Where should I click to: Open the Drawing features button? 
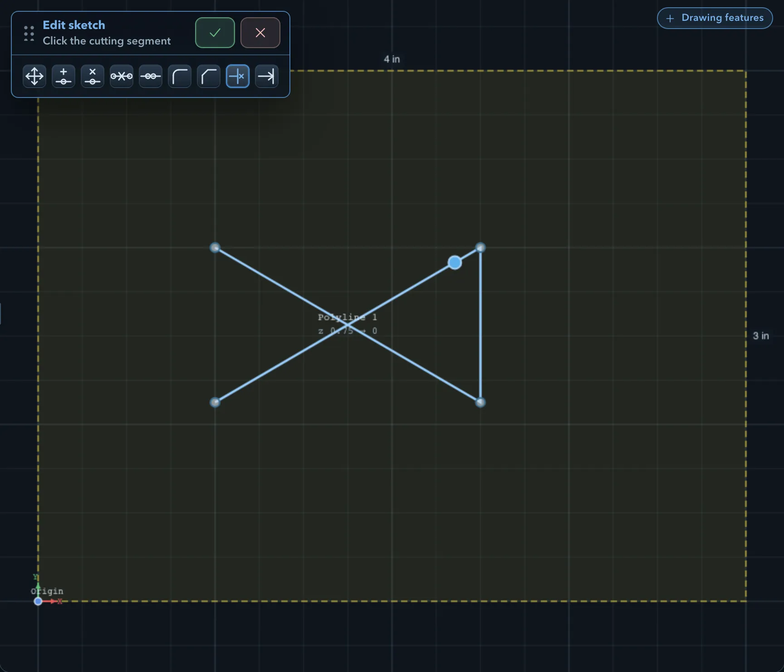click(715, 18)
